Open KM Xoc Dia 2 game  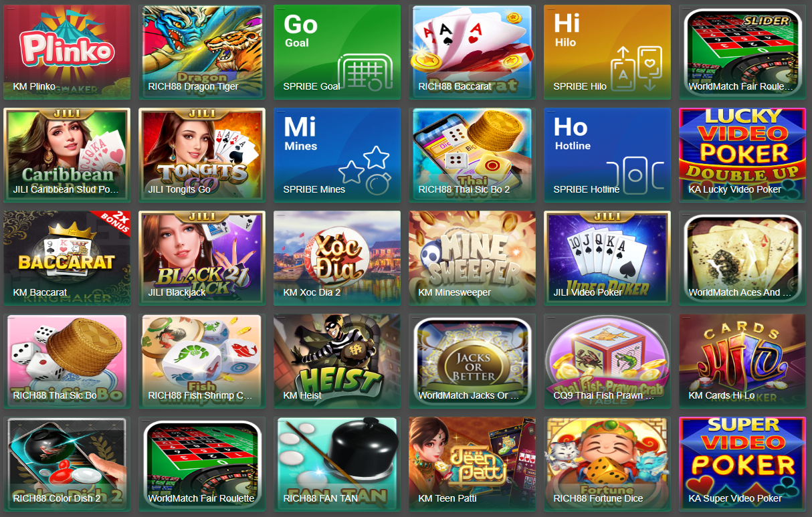click(336, 258)
